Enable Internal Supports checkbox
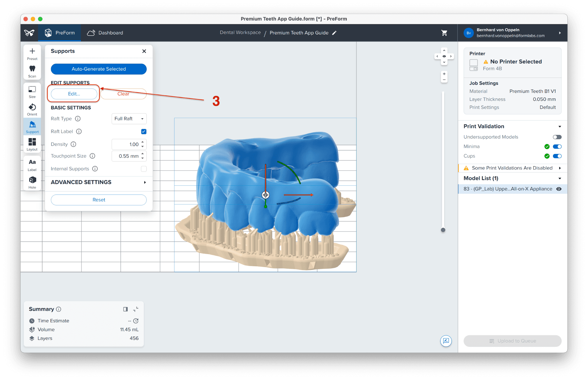The image size is (588, 380). [x=144, y=169]
